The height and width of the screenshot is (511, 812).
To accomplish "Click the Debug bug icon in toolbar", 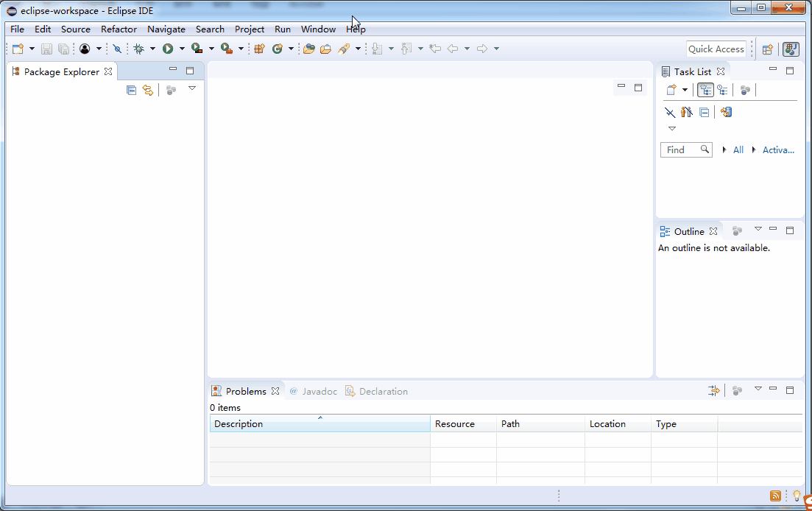I will (138, 49).
